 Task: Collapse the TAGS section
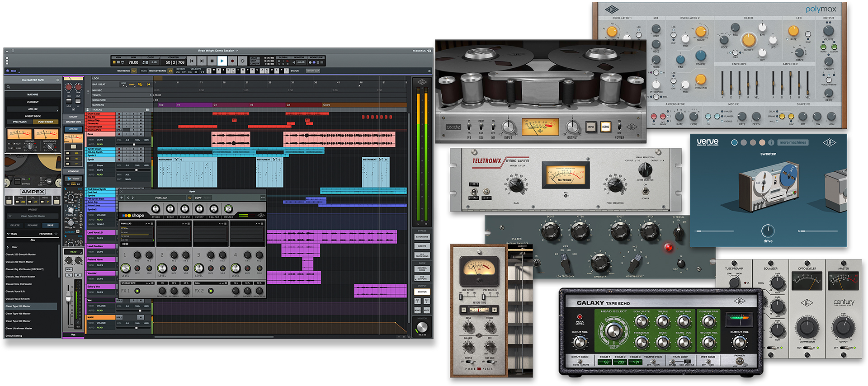tap(8, 234)
